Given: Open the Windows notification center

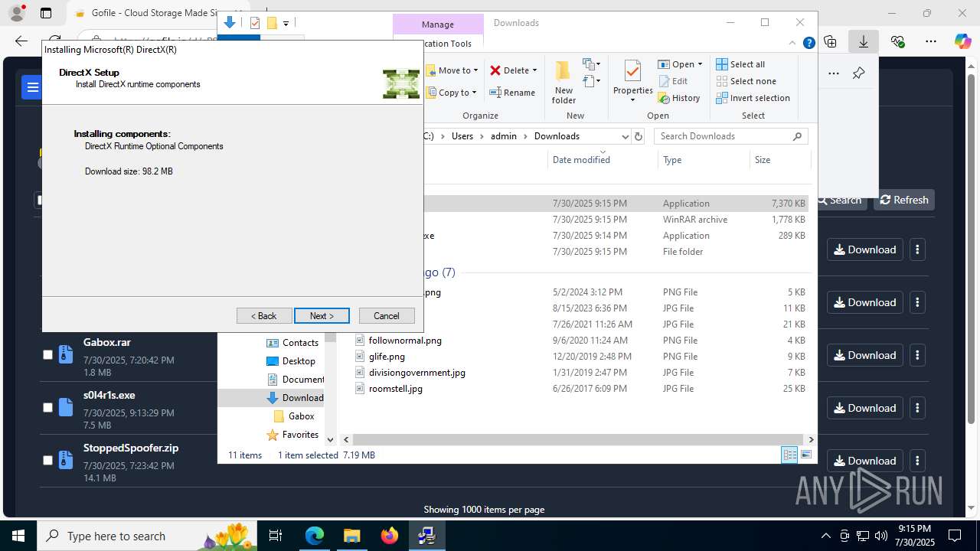Looking at the screenshot, I should click(x=955, y=536).
